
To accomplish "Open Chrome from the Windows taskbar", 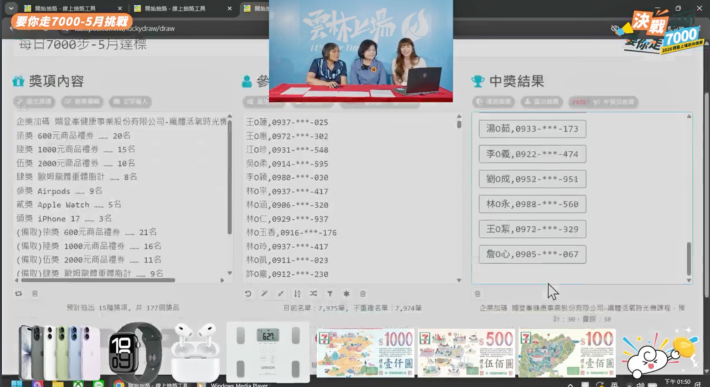I will click(x=119, y=384).
